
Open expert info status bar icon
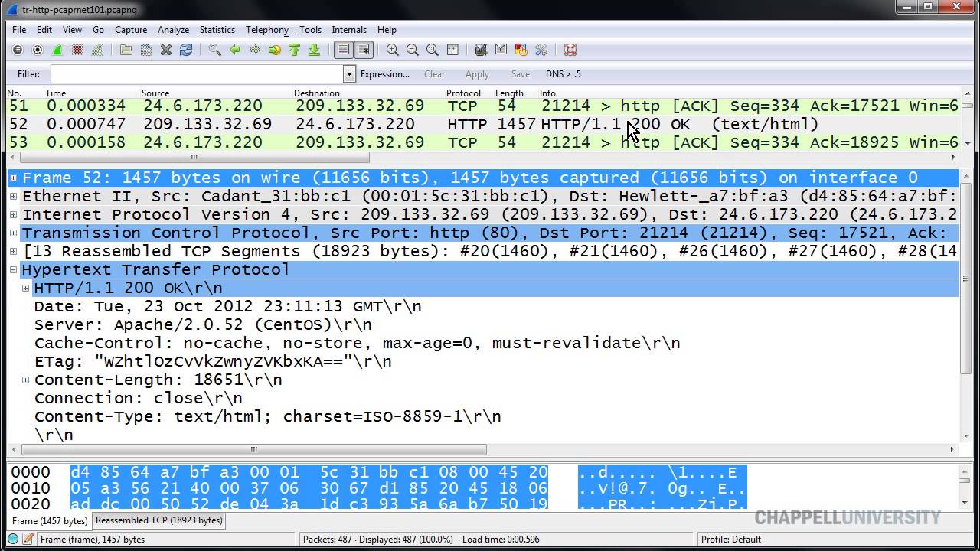point(13,539)
